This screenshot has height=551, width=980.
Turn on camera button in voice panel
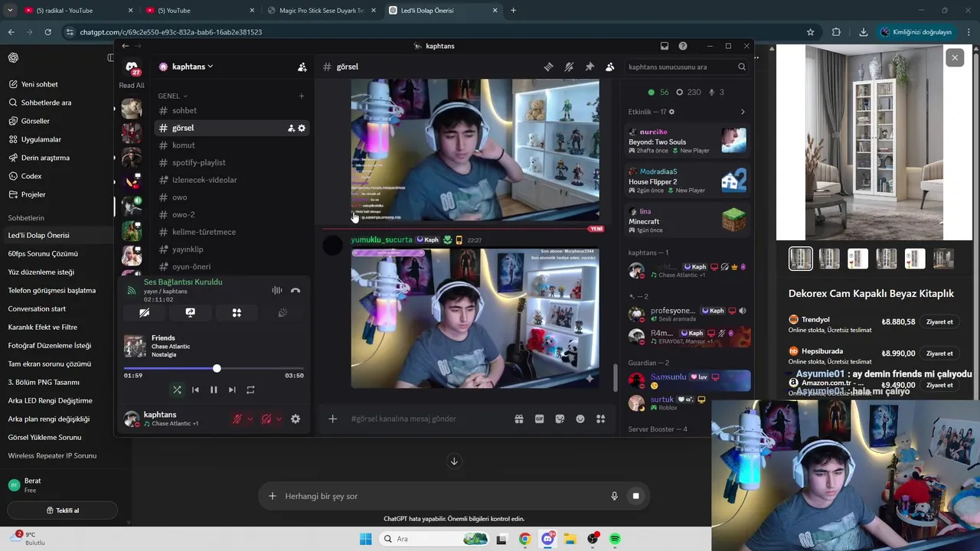[x=144, y=312]
